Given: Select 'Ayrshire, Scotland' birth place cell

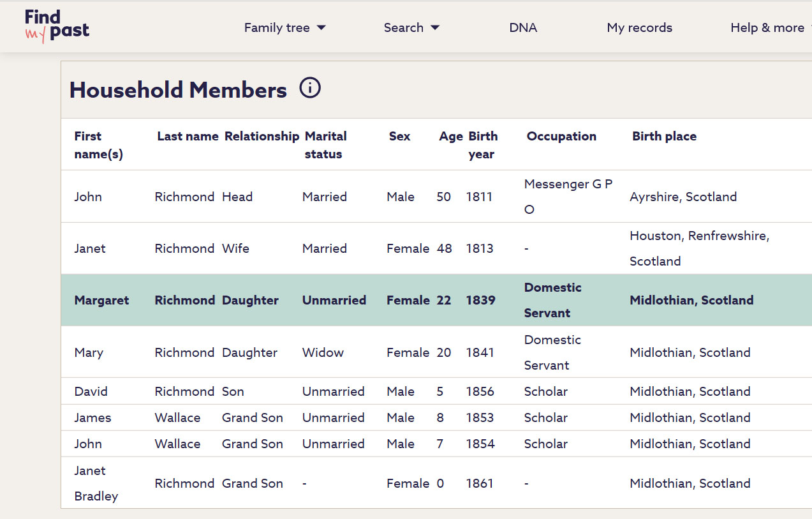Looking at the screenshot, I should 683,197.
